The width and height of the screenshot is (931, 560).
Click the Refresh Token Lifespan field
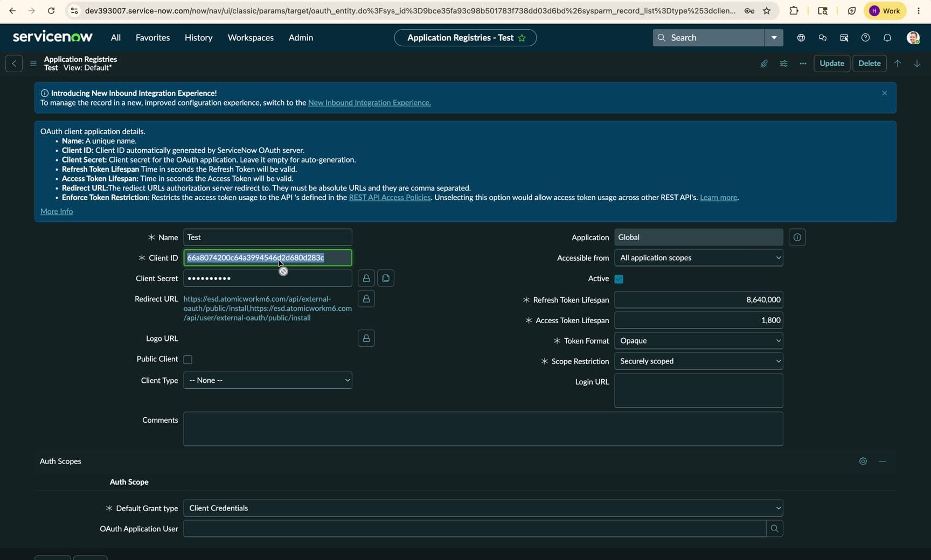pyautogui.click(x=699, y=300)
